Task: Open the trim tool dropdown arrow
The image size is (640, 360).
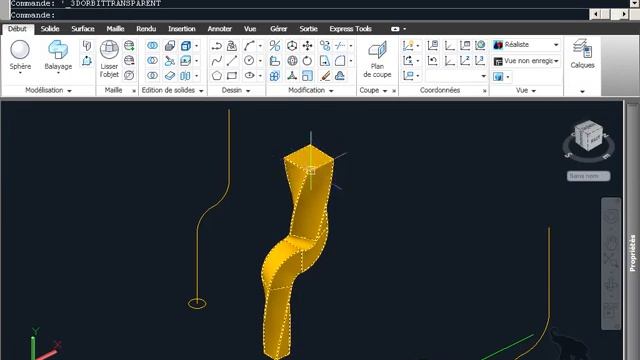Action: click(351, 45)
